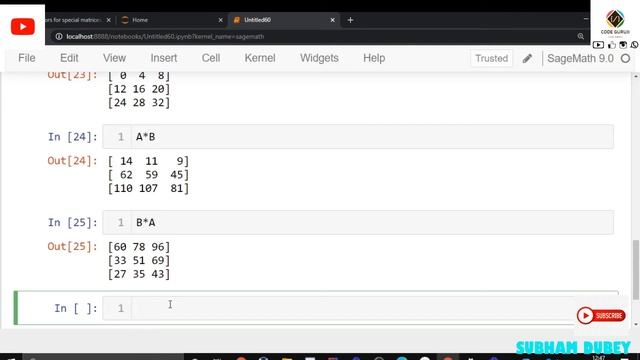Click the notebook vertical scrollbar thumb
Screen dimensions: 640x360
636,270
